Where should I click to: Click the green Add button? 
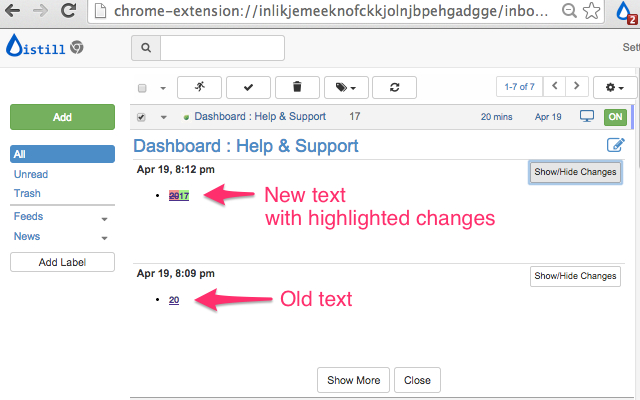click(x=62, y=117)
